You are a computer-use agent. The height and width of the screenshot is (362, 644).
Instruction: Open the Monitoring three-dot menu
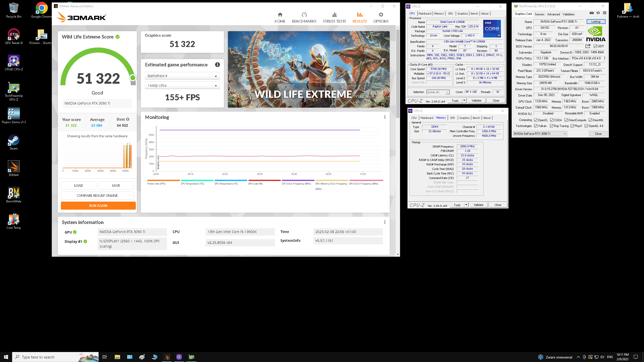pyautogui.click(x=385, y=117)
